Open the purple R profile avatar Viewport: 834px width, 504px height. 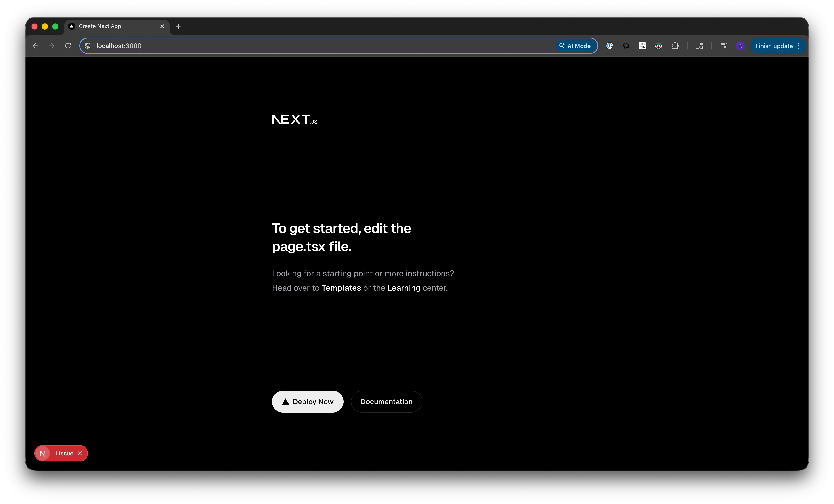coord(740,46)
